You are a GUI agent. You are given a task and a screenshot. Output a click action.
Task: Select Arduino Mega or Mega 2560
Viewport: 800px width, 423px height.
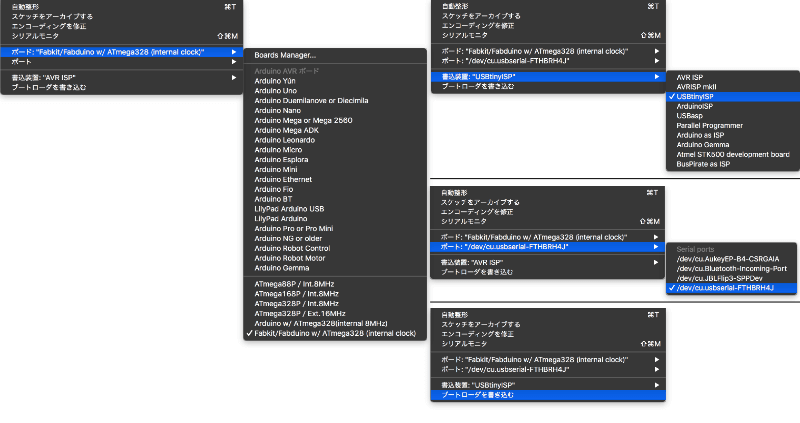tap(335, 120)
